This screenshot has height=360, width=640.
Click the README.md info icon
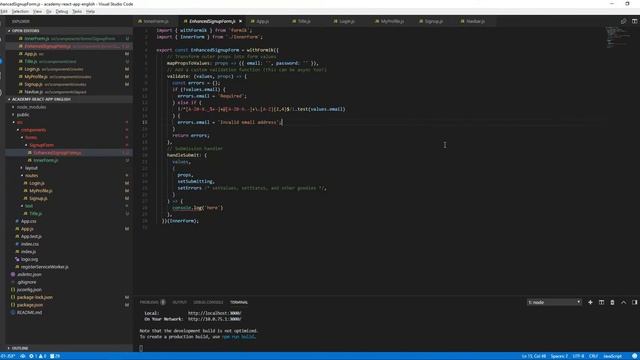(13, 313)
